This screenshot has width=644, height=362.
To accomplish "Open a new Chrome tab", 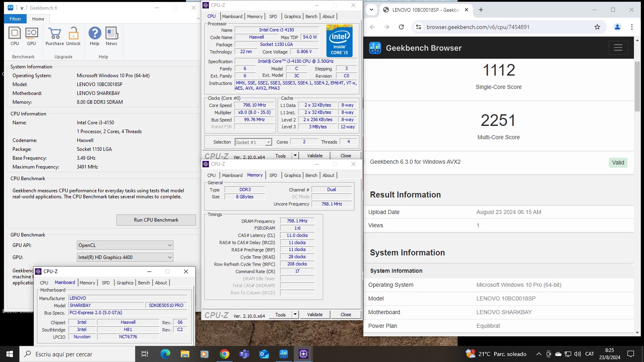I will coord(481,10).
